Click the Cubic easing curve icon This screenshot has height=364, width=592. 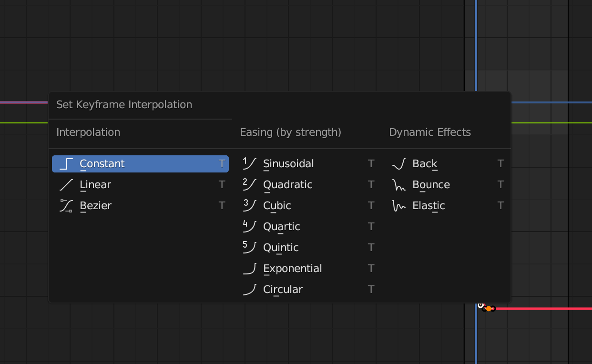250,206
